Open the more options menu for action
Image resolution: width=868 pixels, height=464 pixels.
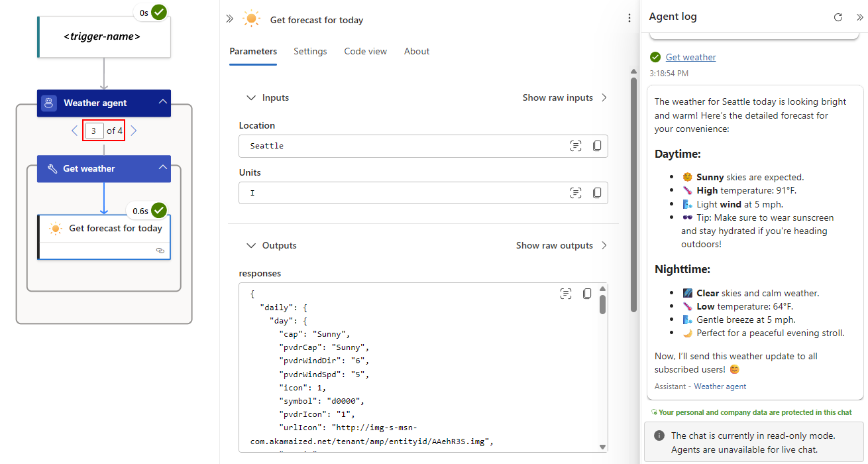(629, 19)
